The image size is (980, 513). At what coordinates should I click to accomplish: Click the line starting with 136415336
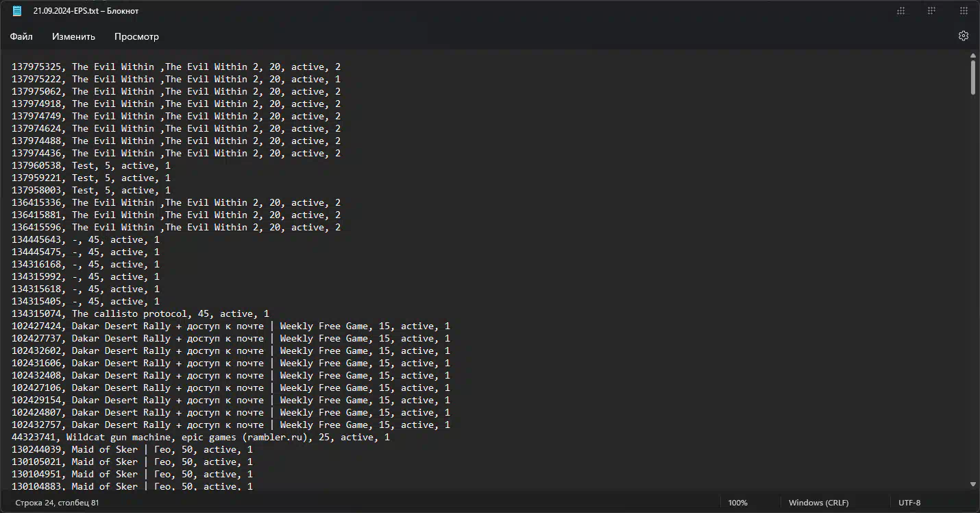click(176, 202)
